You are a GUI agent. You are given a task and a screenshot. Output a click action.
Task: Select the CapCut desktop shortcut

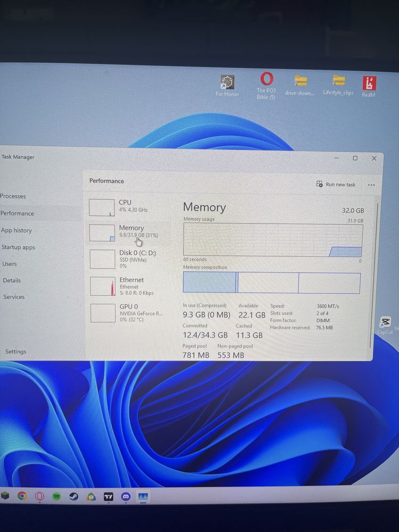click(385, 325)
